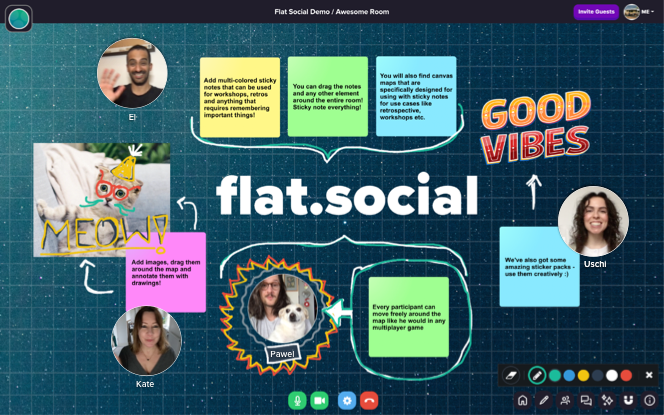Click Uschi's video avatar
The image size is (664, 415).
pos(593,221)
